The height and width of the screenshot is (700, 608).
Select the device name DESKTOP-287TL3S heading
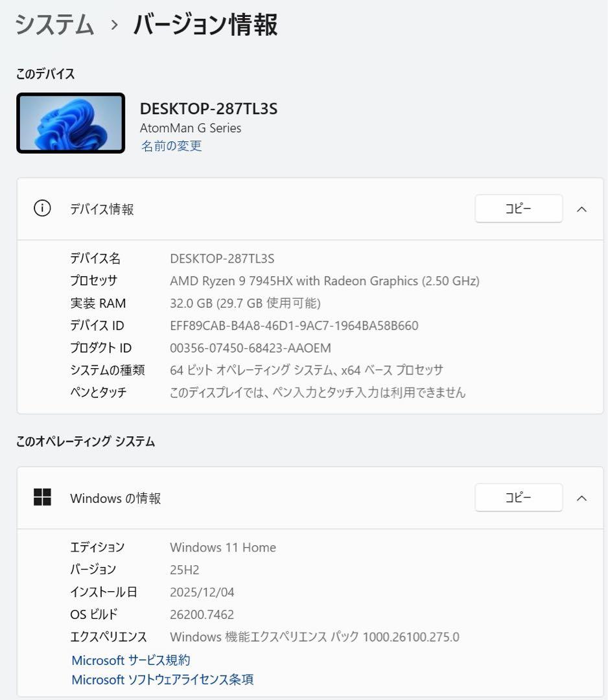click(x=209, y=108)
